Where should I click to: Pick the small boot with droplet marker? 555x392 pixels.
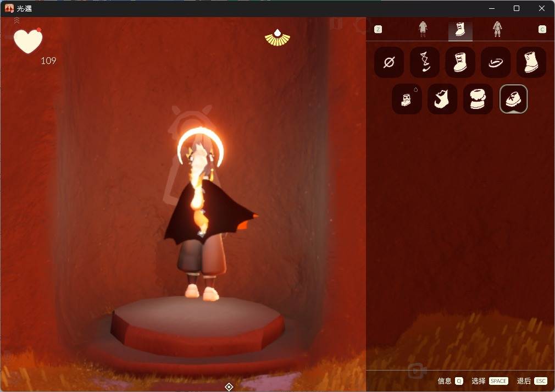pos(407,99)
